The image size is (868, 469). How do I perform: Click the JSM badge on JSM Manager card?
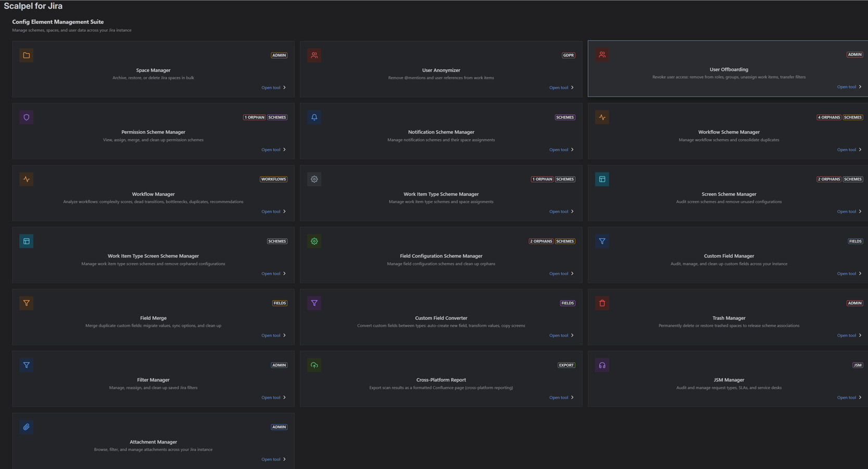point(858,365)
